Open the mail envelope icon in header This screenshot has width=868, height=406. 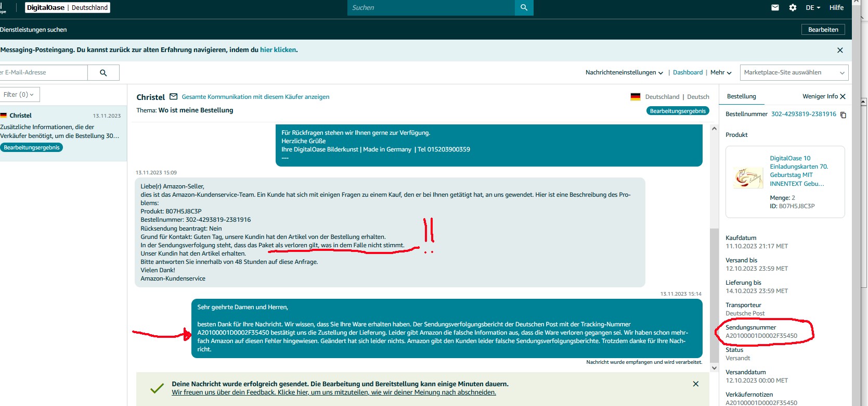(775, 8)
